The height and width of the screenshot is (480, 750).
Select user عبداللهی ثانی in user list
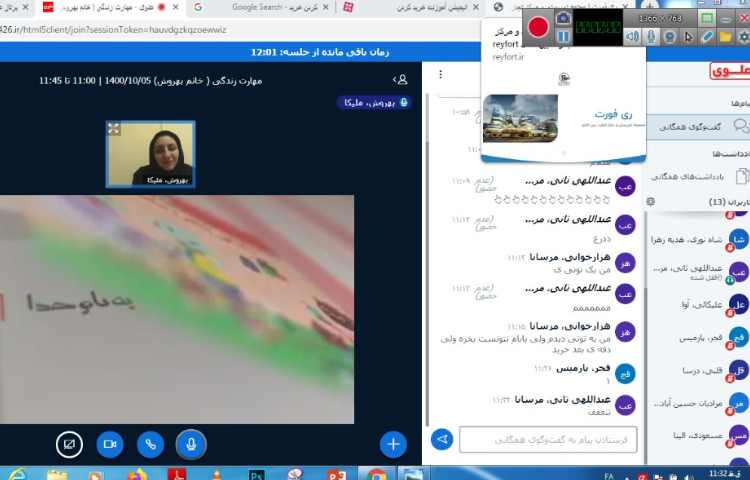[698, 272]
